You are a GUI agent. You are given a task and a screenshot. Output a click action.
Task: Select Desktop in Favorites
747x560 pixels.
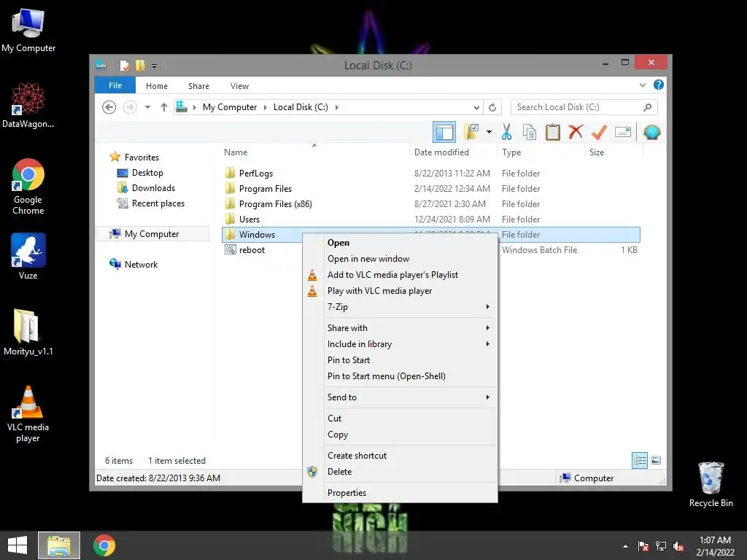147,173
